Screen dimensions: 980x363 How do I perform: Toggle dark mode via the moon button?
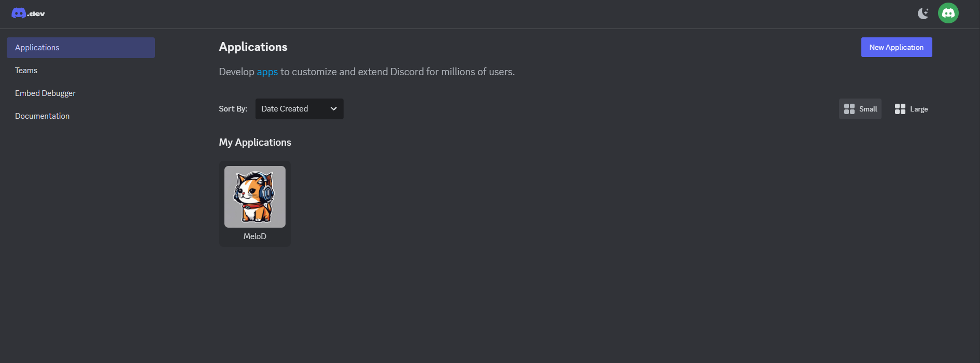pos(923,13)
